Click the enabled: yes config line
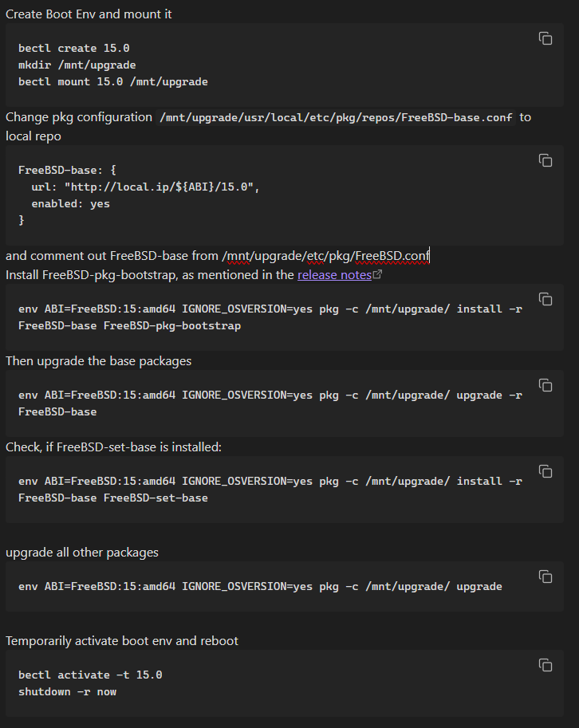 pyautogui.click(x=70, y=203)
